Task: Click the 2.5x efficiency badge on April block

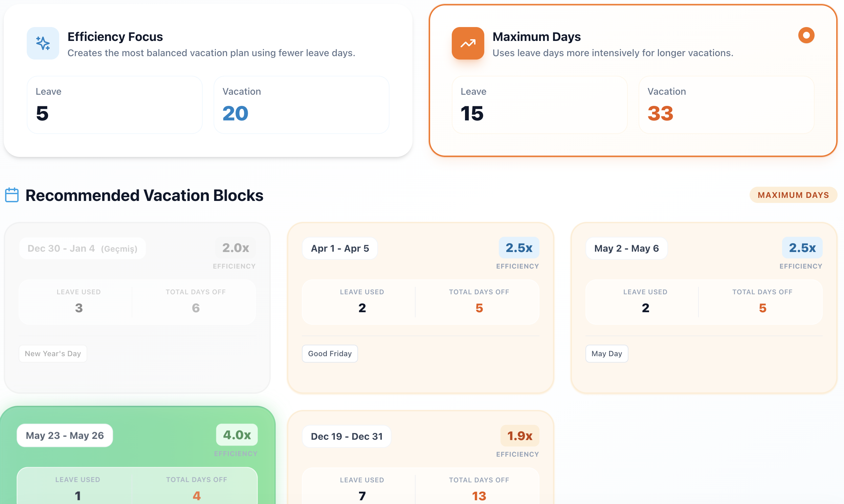Action: pos(519,248)
